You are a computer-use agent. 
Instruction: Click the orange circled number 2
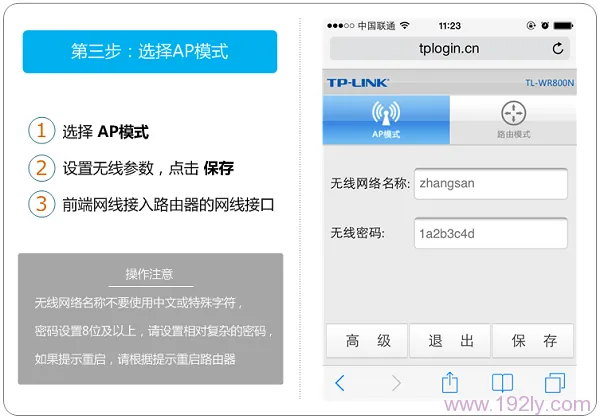pyautogui.click(x=42, y=168)
